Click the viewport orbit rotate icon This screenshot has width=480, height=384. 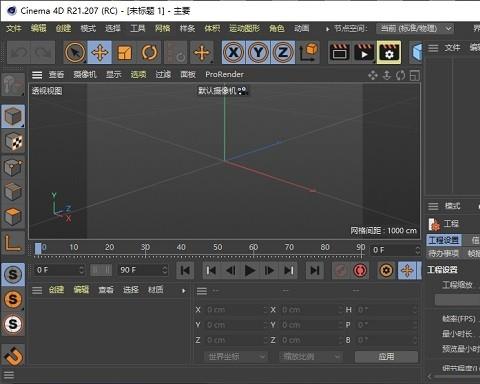(401, 75)
